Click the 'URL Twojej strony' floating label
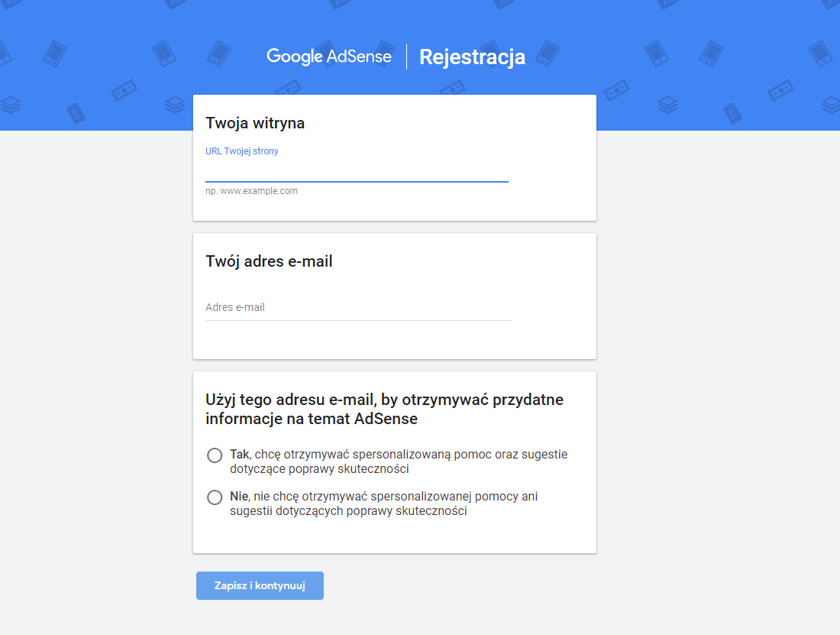The height and width of the screenshot is (635, 840). coord(241,151)
